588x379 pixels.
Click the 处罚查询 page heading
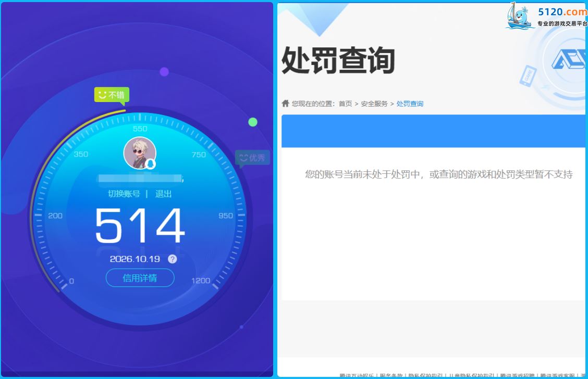click(x=338, y=60)
